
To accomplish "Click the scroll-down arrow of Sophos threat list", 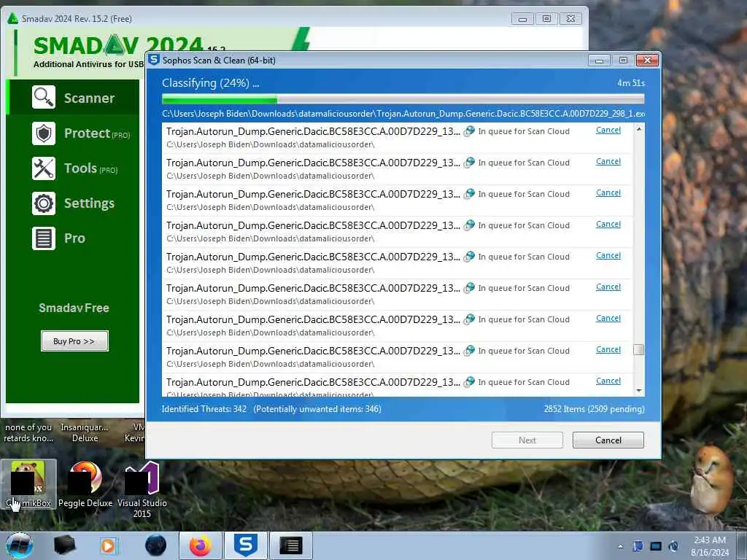I will pyautogui.click(x=639, y=391).
